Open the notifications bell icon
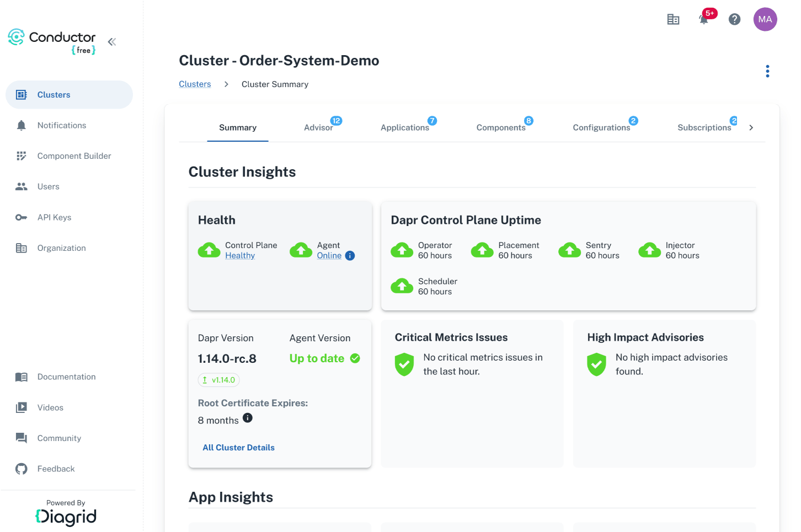 pyautogui.click(x=703, y=19)
